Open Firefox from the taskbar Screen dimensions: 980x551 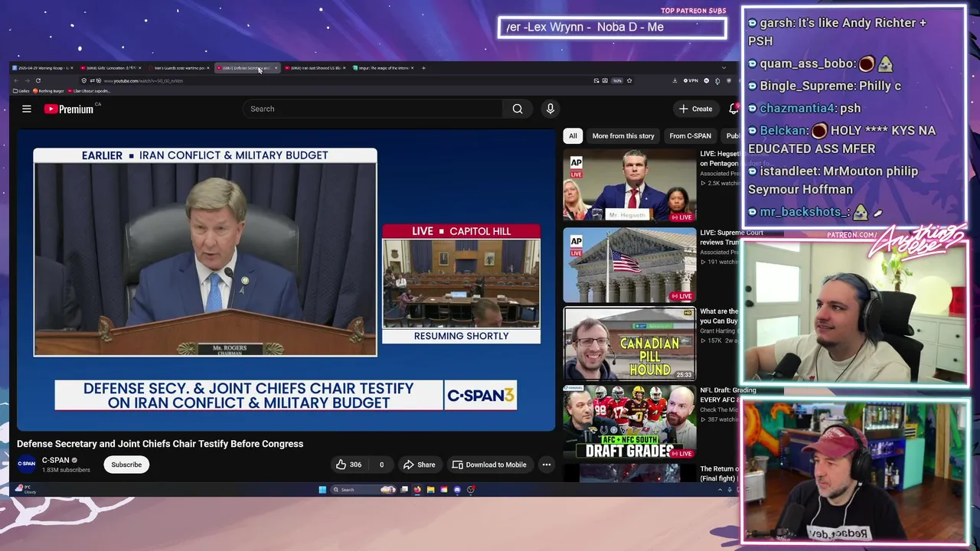417,490
